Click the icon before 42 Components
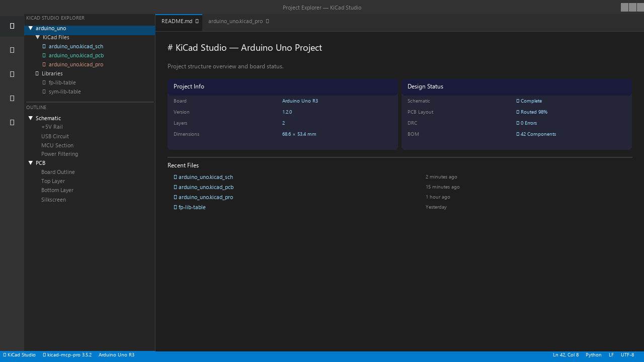Viewport: 644px width, 362px height. (518, 134)
